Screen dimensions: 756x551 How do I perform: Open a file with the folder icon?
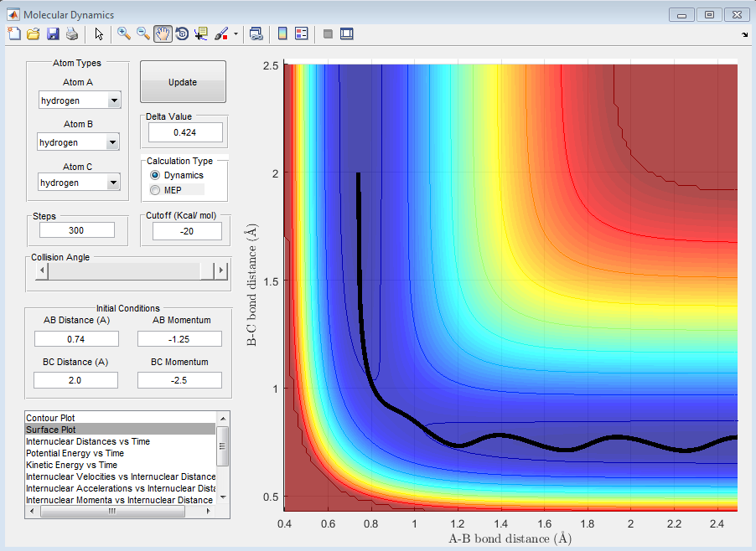coord(34,33)
